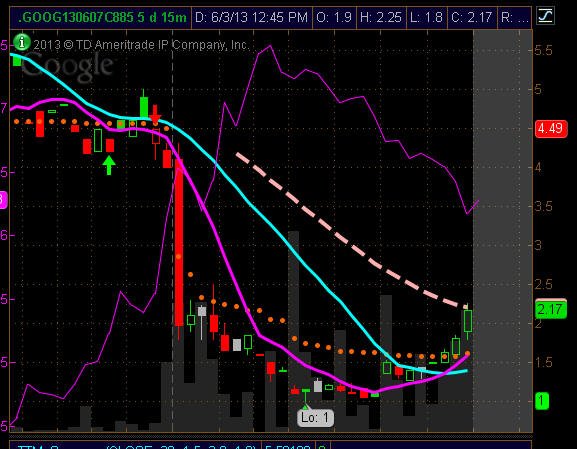Open the .GOOG130607C885 symbol header
577x449 pixels.
pos(102,17)
